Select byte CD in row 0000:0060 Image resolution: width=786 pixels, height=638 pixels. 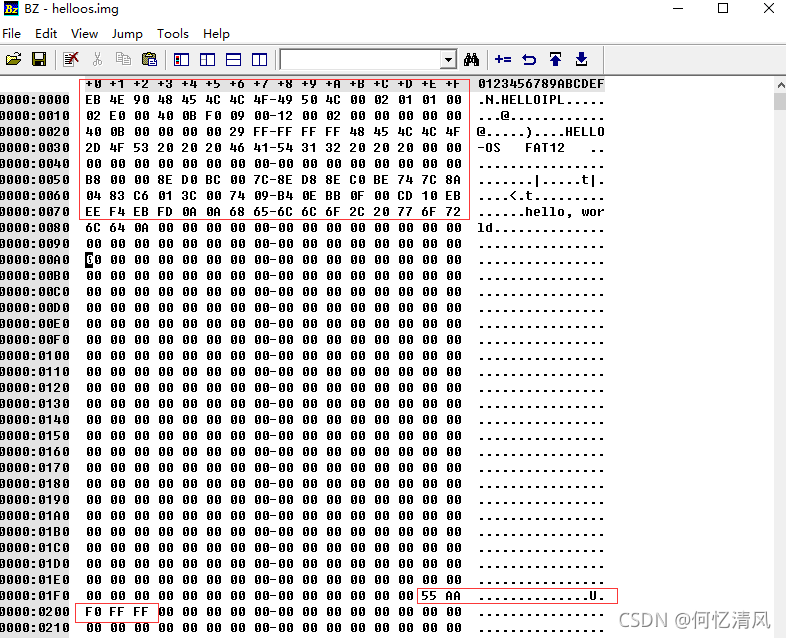(x=405, y=196)
